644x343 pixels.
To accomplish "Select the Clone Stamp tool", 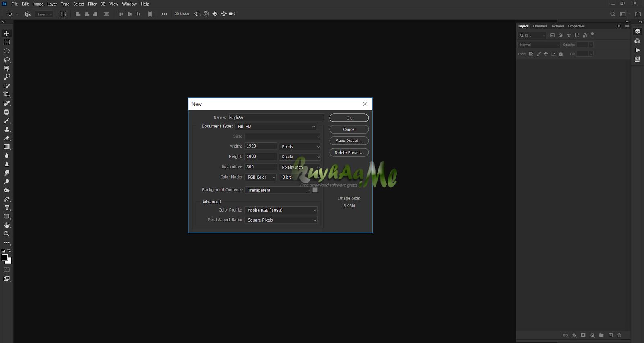I will pyautogui.click(x=7, y=129).
